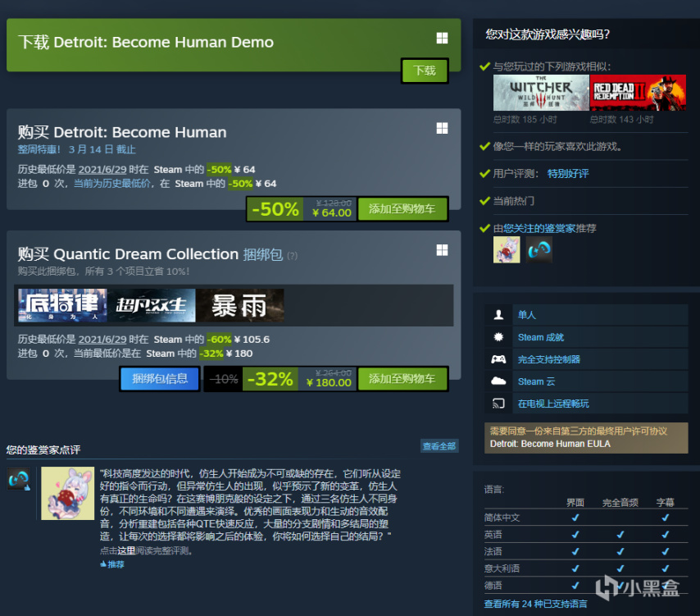This screenshot has height=616, width=700.
Task: Click Windows icon in Detroit purchase box
Action: 442,128
